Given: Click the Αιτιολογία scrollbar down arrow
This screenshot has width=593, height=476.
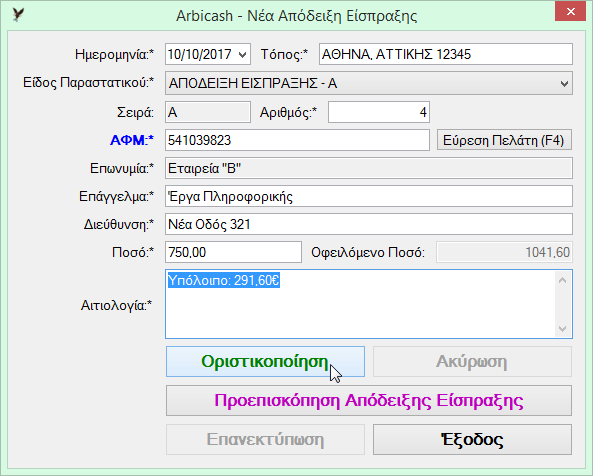Looking at the screenshot, I should 562,329.
